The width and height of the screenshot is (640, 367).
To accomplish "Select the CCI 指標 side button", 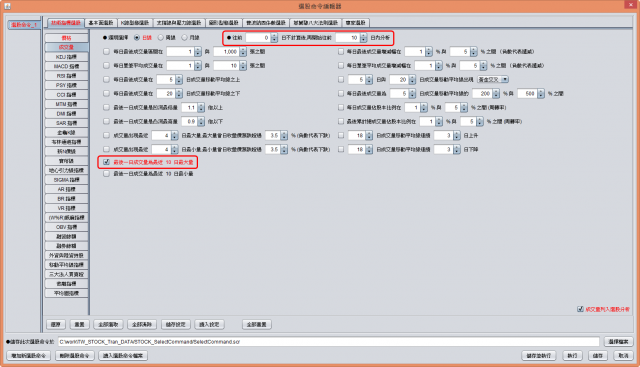I will 66,94.
